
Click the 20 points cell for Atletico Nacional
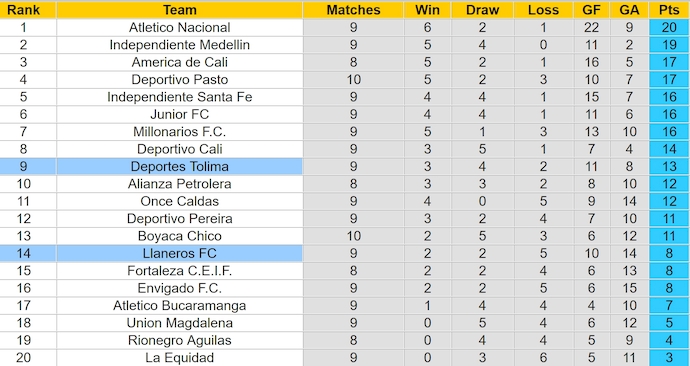[x=669, y=27]
